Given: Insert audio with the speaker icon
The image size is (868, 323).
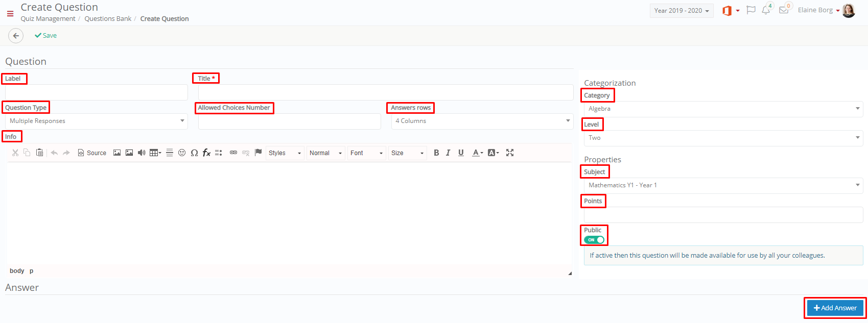Looking at the screenshot, I should pos(142,153).
